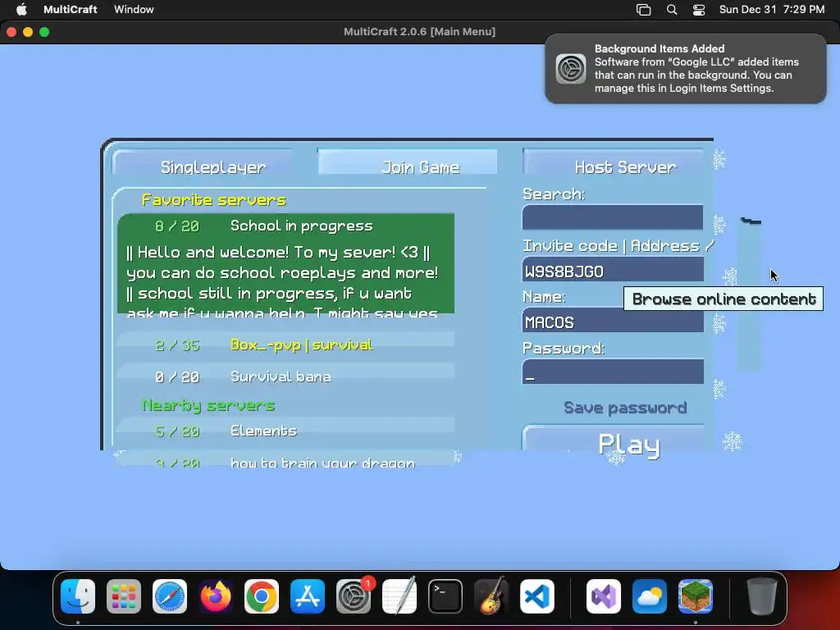840x630 pixels.
Task: Switch to the Host Server tab
Action: tap(614, 162)
